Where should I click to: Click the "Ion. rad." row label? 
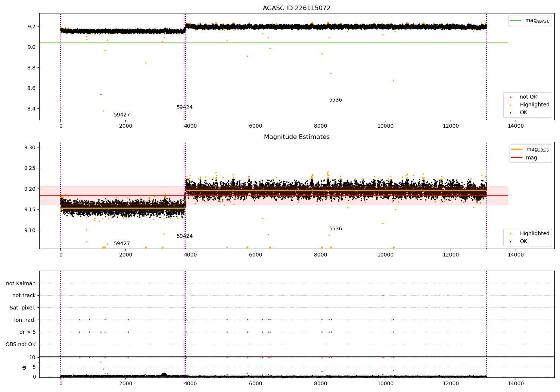coord(25,320)
